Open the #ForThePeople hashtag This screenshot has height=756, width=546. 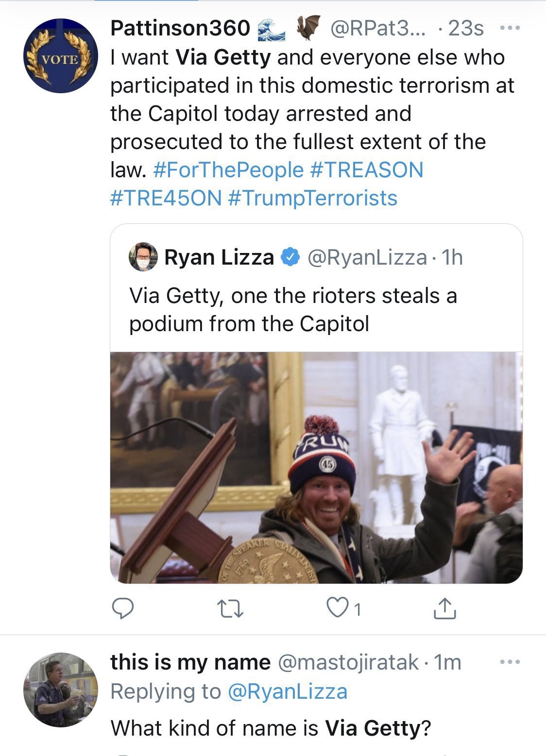pos(228,170)
